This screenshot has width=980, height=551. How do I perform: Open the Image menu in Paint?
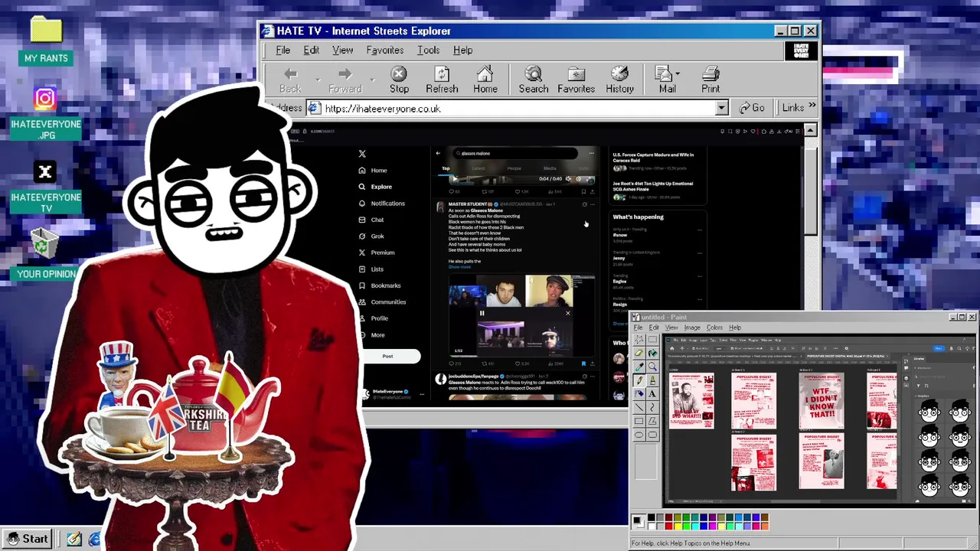(692, 328)
